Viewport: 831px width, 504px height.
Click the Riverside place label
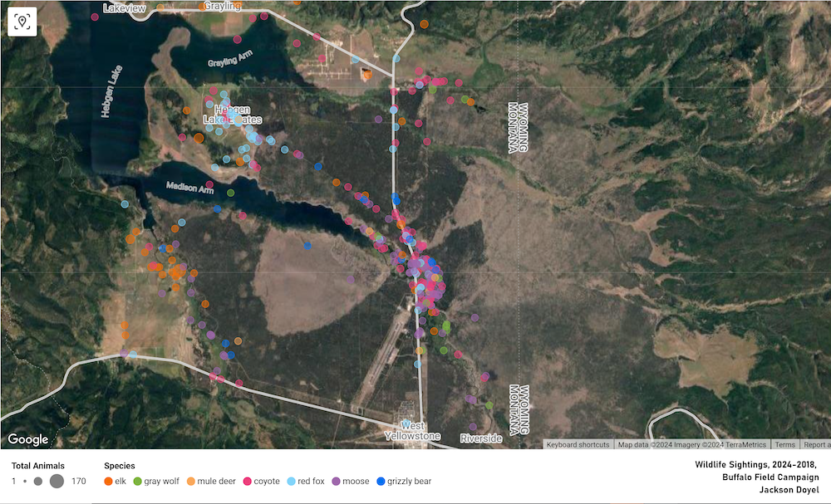[x=481, y=438]
